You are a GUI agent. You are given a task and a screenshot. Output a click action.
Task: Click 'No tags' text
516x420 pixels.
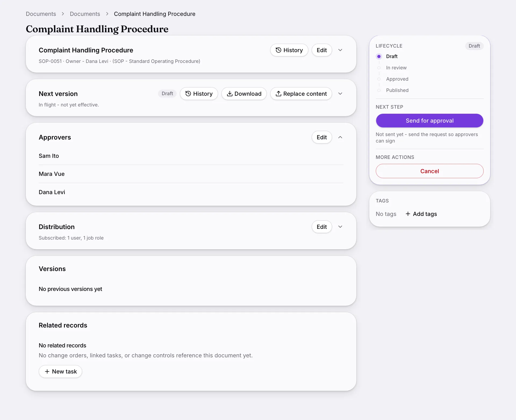pyautogui.click(x=386, y=214)
